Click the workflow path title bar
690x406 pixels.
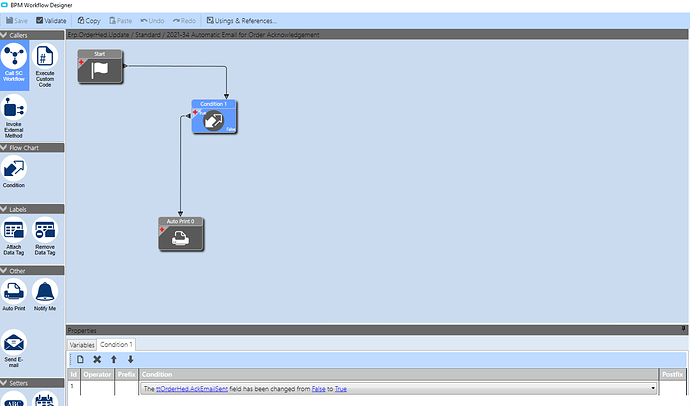point(377,35)
